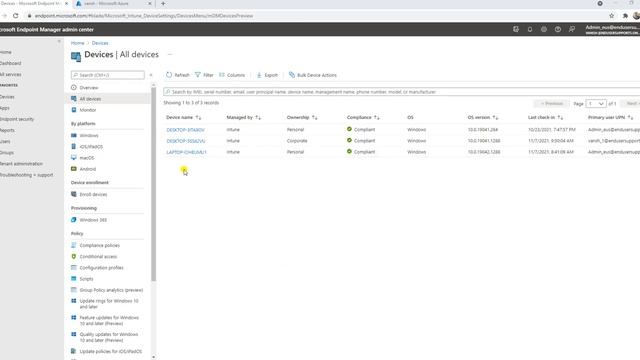Open the Filter funnel icon
Image resolution: width=640 pixels, height=360 pixels.
(198, 75)
